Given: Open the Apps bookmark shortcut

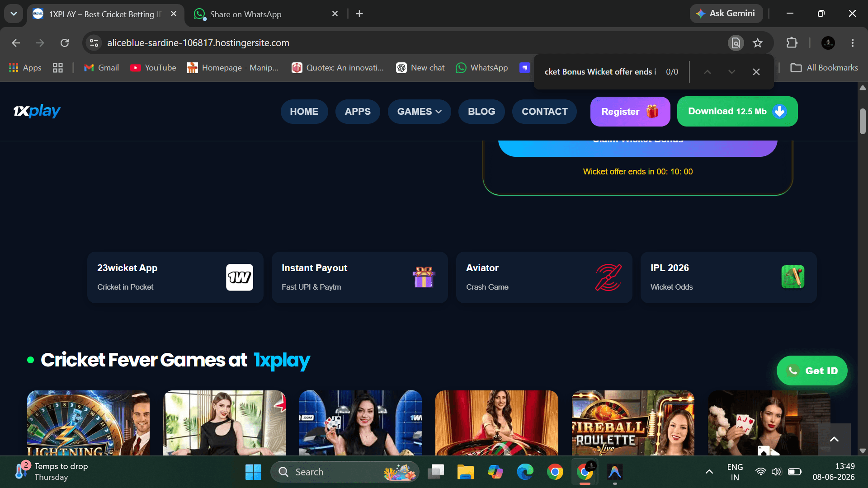Looking at the screenshot, I should coord(25,68).
